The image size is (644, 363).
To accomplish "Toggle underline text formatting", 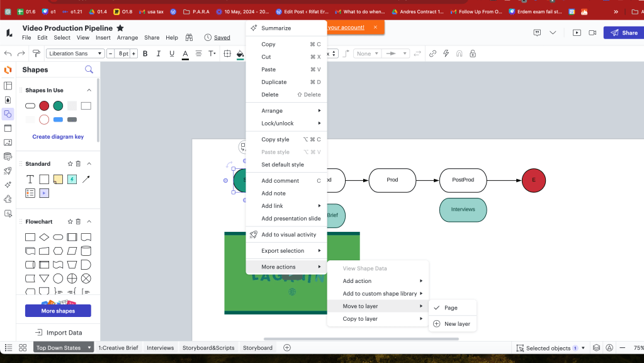I will tap(172, 54).
